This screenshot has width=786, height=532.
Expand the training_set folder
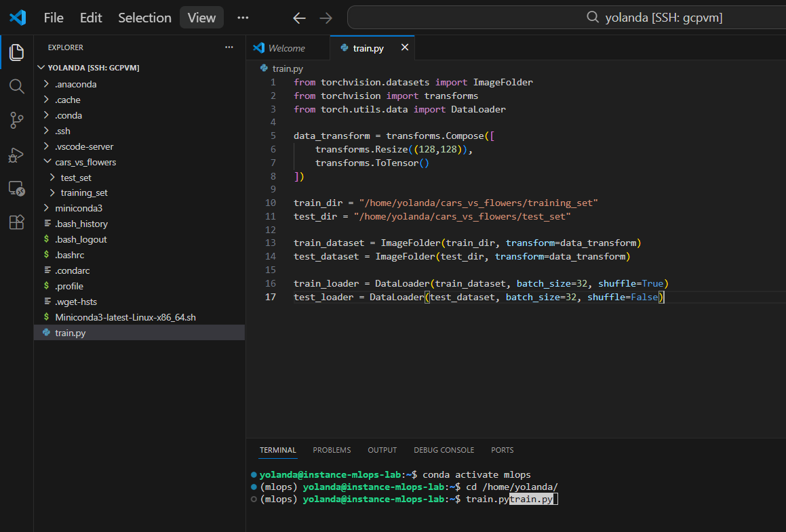pyautogui.click(x=83, y=193)
